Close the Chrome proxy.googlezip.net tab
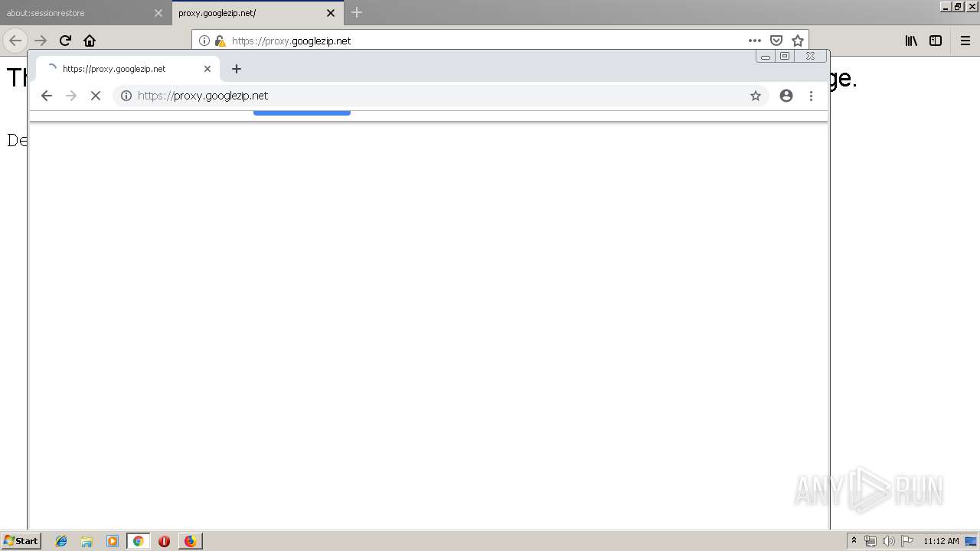The image size is (980, 551). coord(207,69)
